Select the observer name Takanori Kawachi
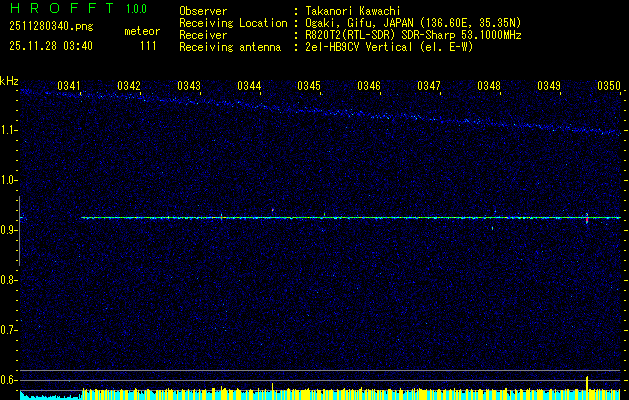The image size is (629, 400). [x=352, y=11]
